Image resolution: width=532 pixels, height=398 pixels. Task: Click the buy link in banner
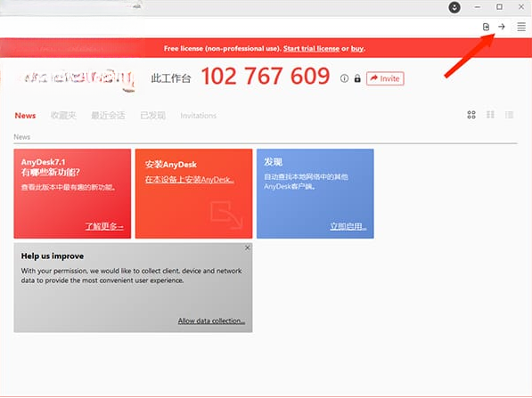[357, 48]
